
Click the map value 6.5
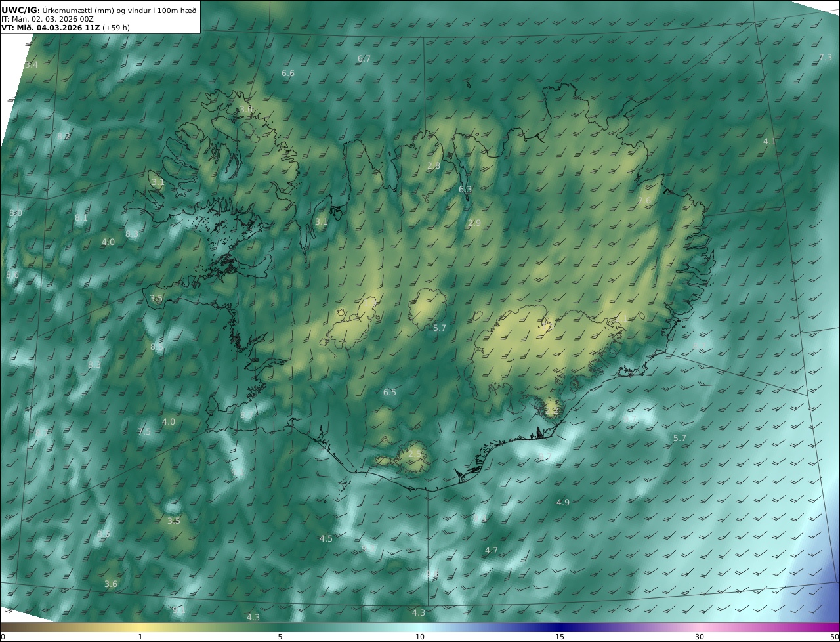click(390, 393)
